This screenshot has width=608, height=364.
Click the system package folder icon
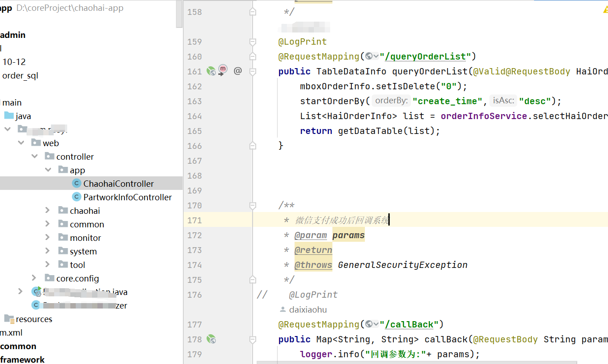click(x=63, y=251)
